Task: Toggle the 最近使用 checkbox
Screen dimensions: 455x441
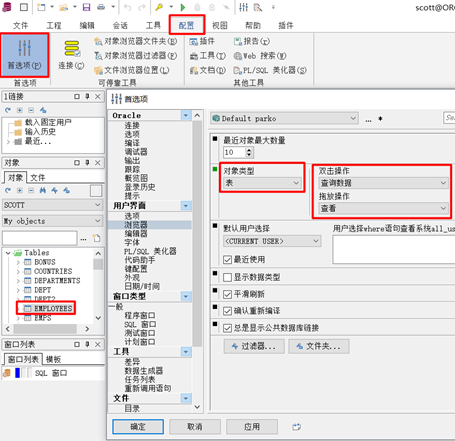Action: click(227, 260)
